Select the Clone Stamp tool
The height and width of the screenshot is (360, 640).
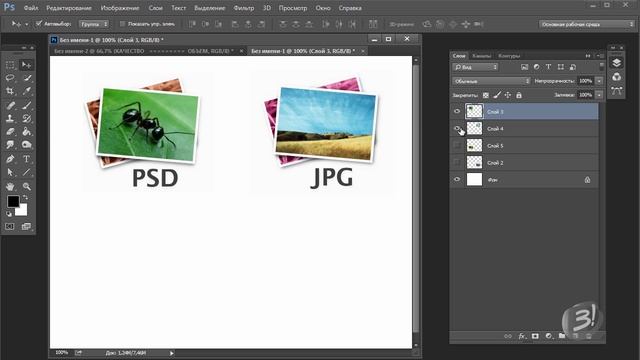coord(10,118)
